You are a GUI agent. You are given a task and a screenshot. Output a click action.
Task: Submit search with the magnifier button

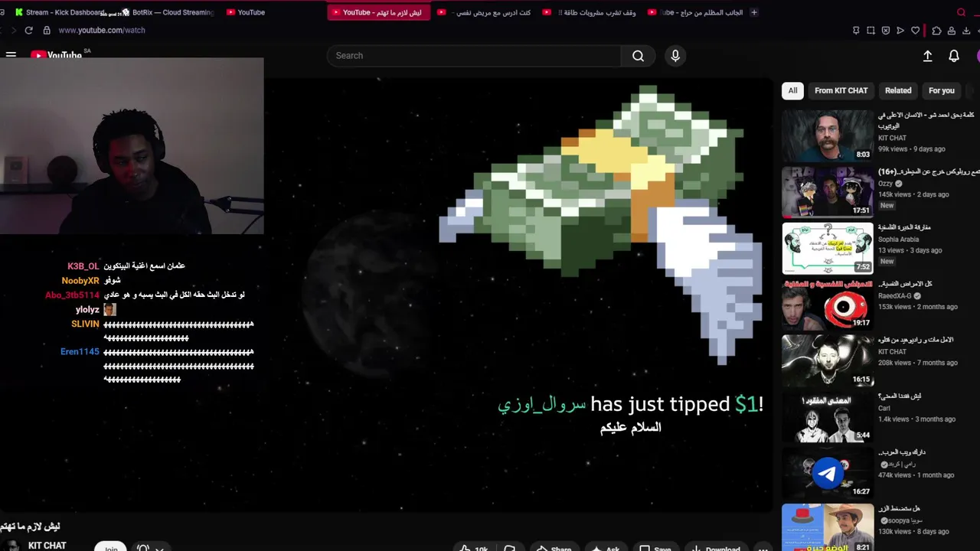(x=638, y=56)
